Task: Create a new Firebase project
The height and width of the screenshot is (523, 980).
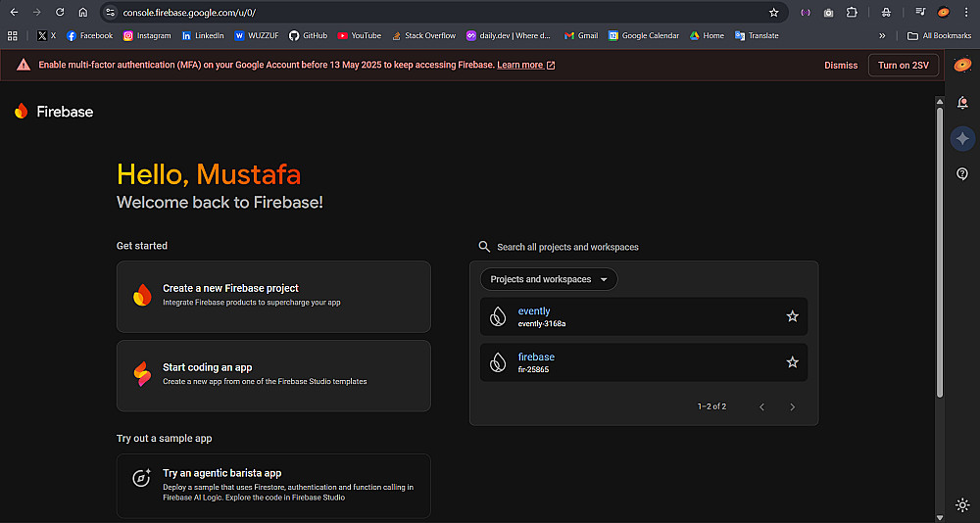Action: [x=273, y=297]
